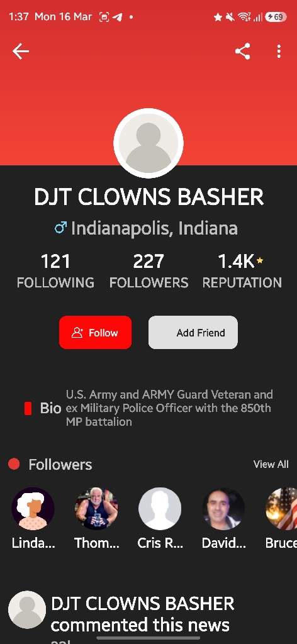Open the 227 Followers count
297x644 pixels.
(x=148, y=272)
